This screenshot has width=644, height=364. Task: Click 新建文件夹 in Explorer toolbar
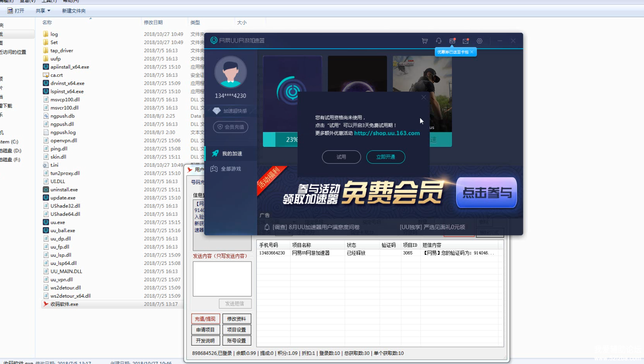(74, 11)
